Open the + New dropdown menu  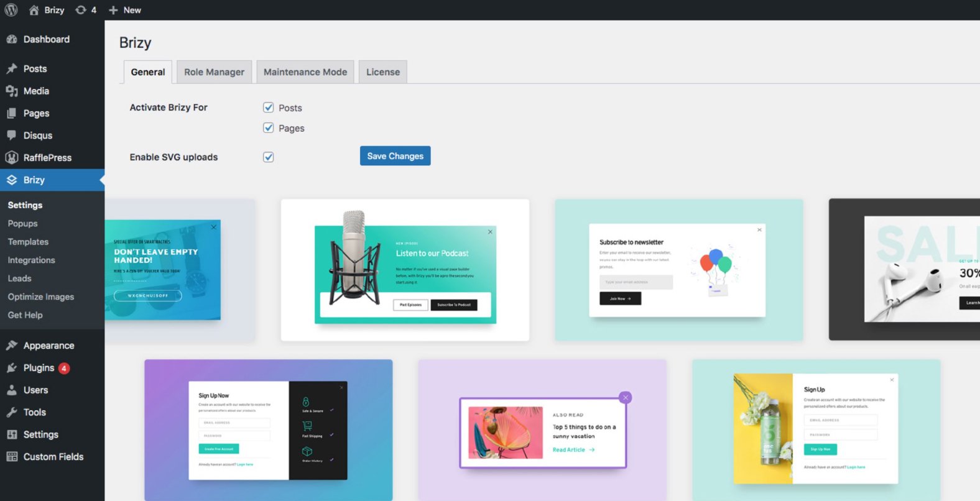125,10
